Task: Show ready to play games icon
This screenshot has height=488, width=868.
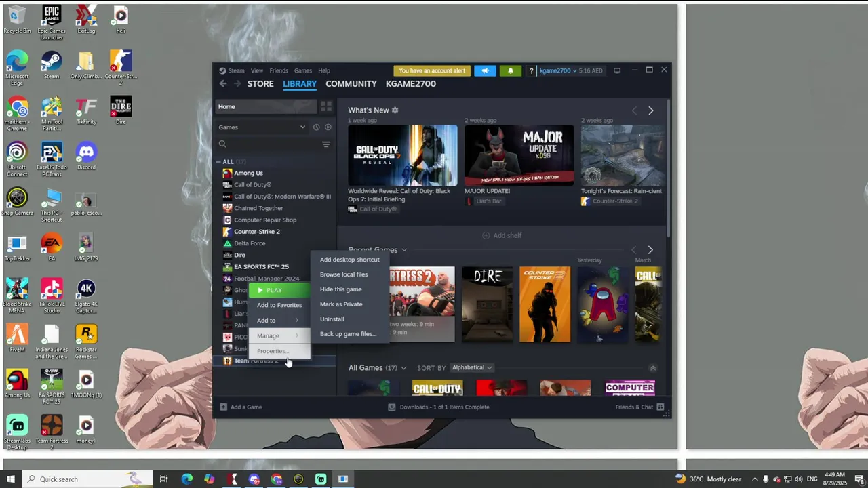Action: 328,127
